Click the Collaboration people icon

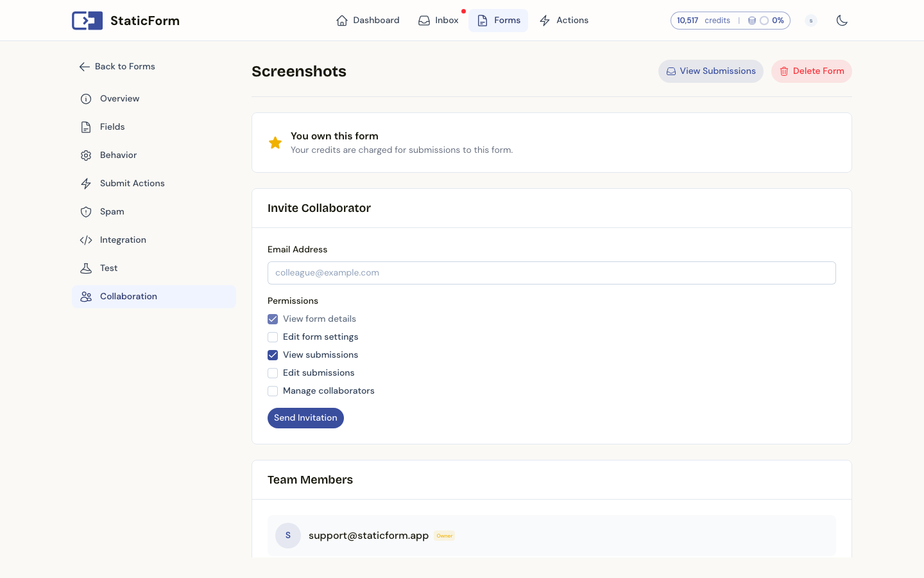point(86,297)
